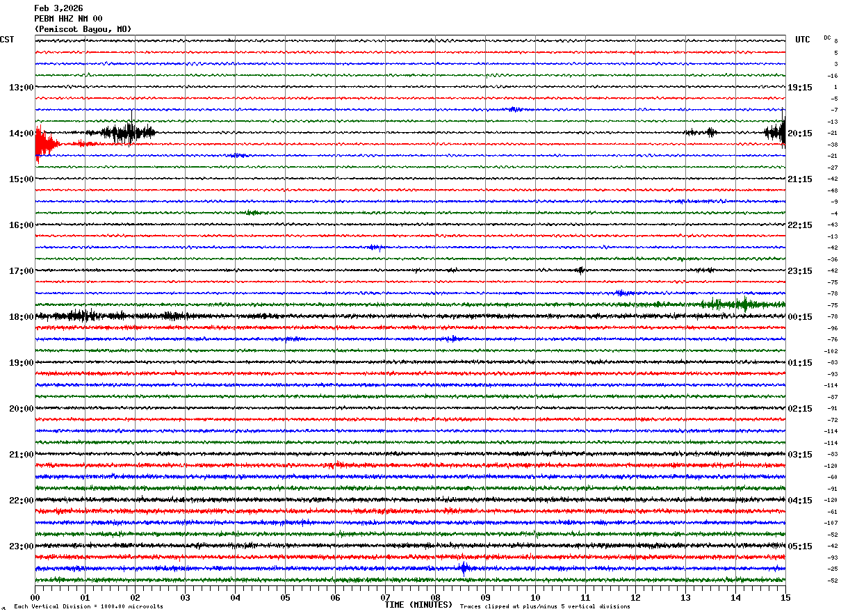Click minute tick label 12 on x-axis
The width and height of the screenshot is (841, 616).
click(x=635, y=597)
